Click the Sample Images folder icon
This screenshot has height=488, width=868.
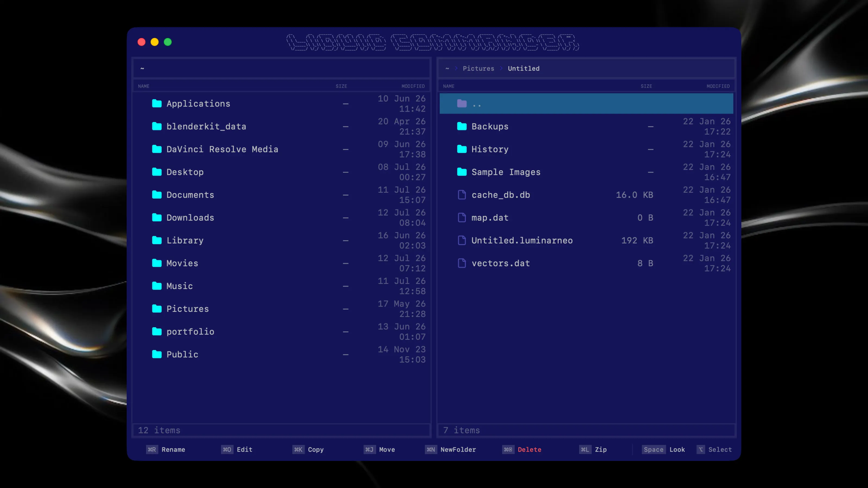click(x=462, y=172)
